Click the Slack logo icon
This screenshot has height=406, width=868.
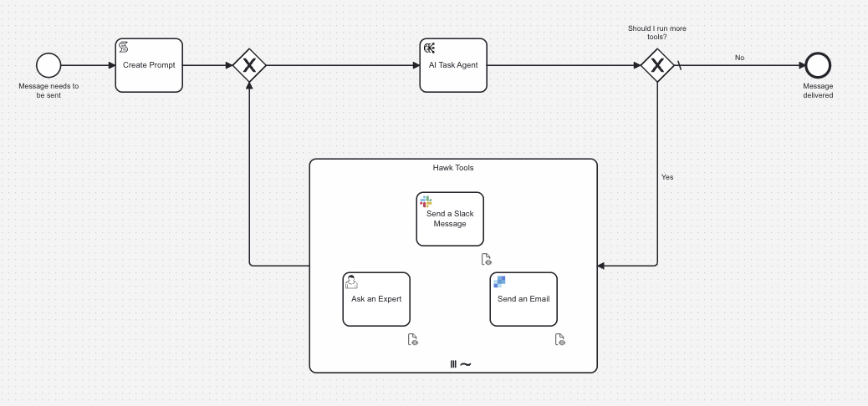[x=426, y=201]
